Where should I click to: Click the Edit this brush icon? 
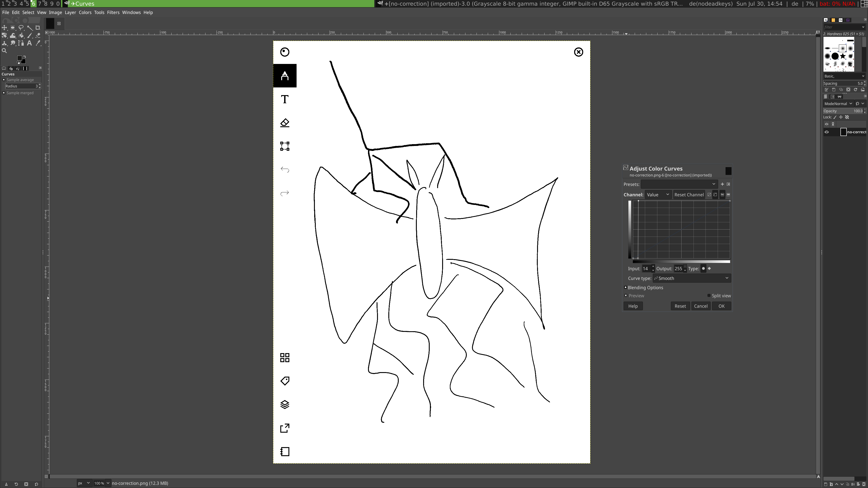(827, 90)
